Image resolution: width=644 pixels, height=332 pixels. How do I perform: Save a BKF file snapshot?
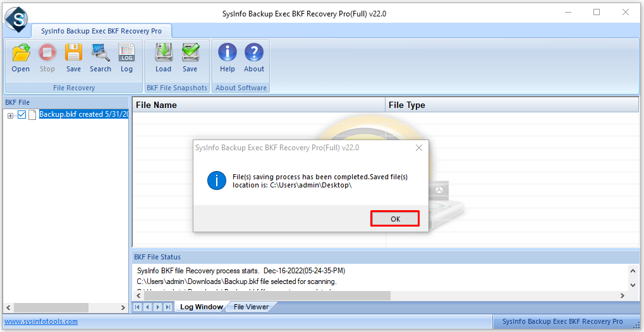tap(190, 58)
